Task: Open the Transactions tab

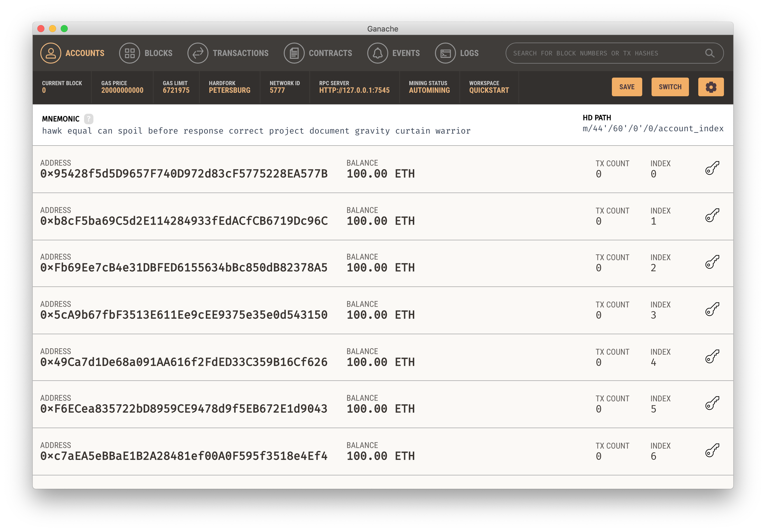Action: 228,53
